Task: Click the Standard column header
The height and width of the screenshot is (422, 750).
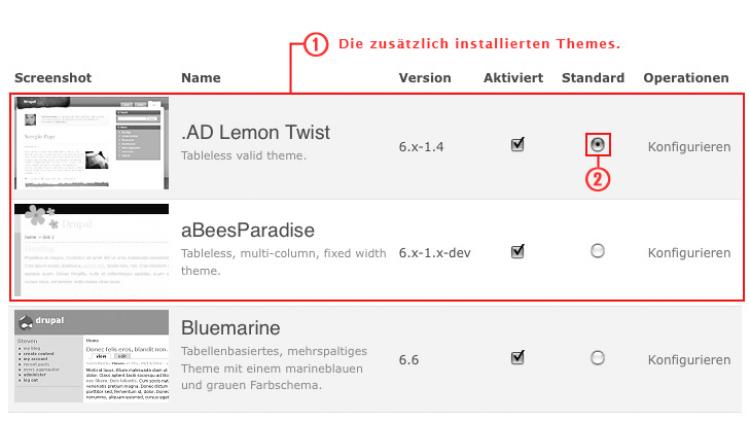Action: (593, 77)
